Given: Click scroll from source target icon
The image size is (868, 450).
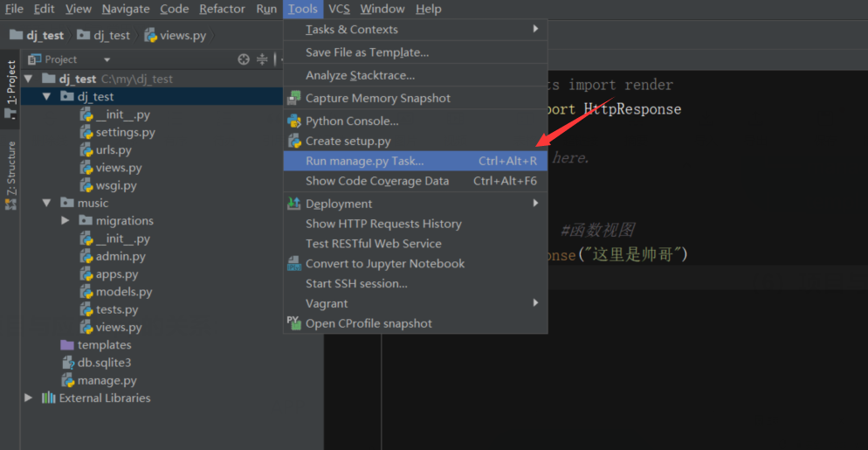Looking at the screenshot, I should click(244, 59).
